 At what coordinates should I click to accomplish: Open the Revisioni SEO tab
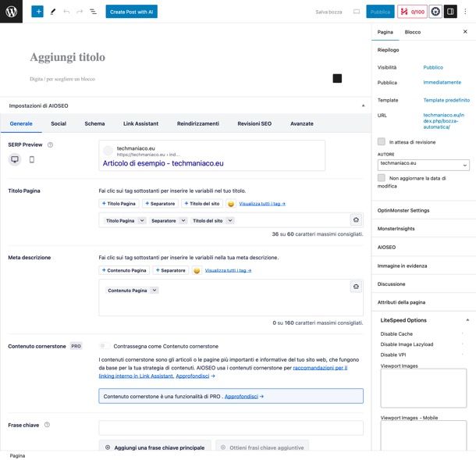click(x=254, y=123)
